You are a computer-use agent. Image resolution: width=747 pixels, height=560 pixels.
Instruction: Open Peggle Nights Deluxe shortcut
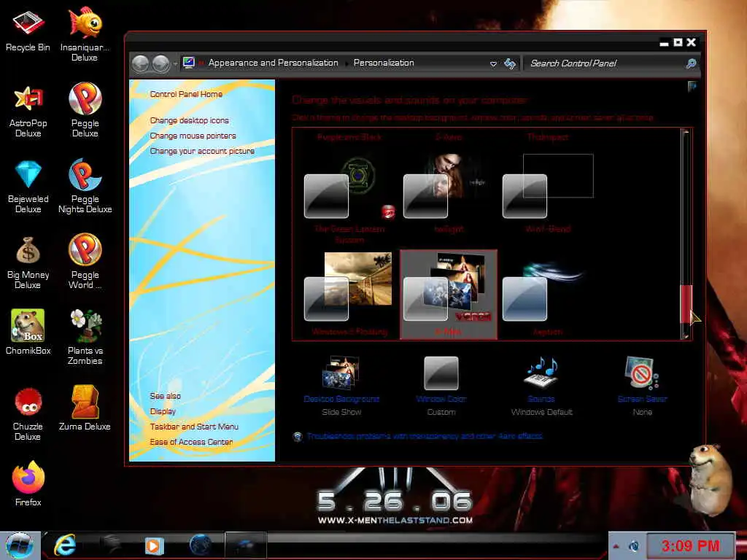click(x=85, y=186)
